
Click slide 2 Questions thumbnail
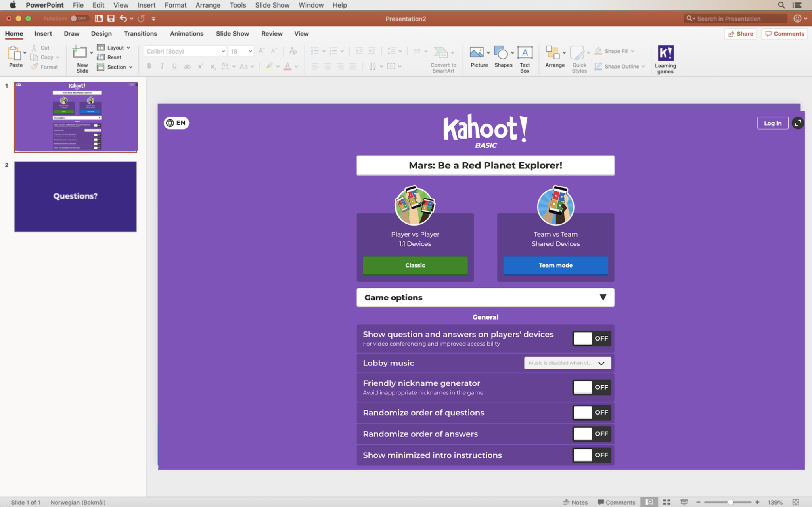pyautogui.click(x=75, y=196)
